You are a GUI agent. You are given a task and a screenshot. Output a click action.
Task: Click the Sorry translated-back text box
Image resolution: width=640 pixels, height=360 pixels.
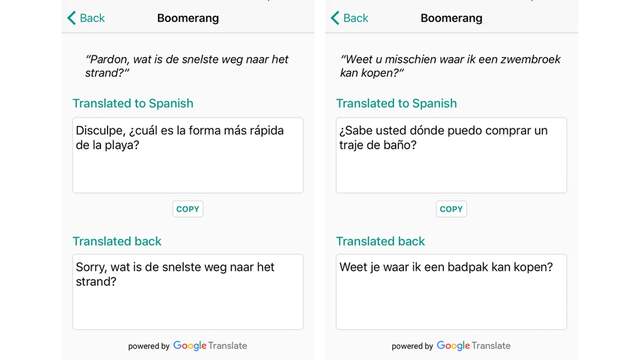(x=188, y=292)
